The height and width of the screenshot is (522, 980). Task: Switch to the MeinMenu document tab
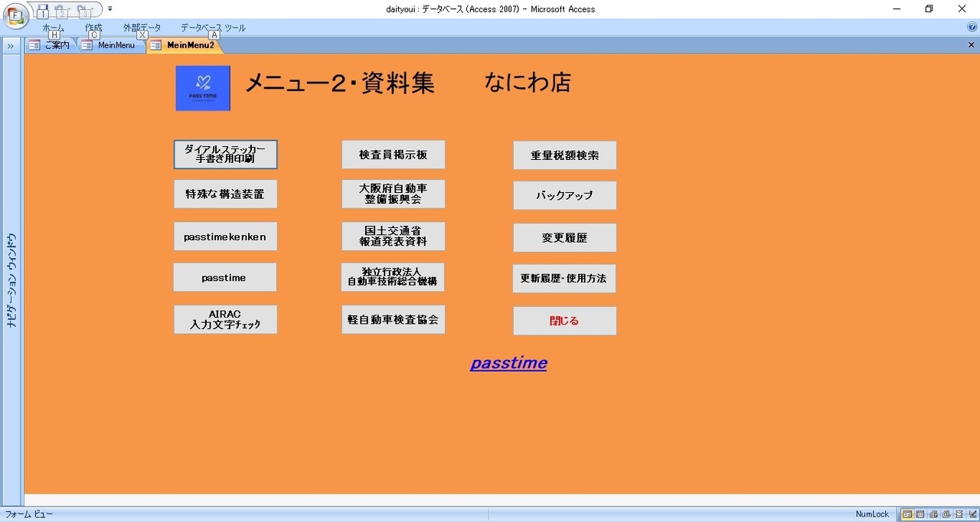110,45
